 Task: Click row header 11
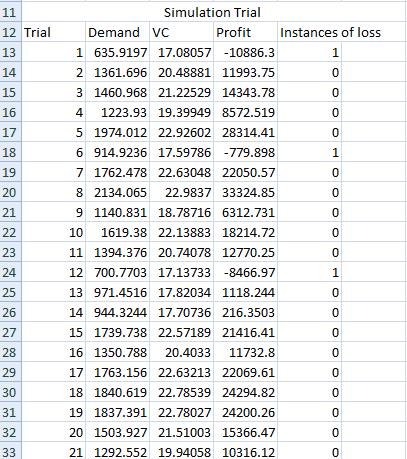coord(10,12)
